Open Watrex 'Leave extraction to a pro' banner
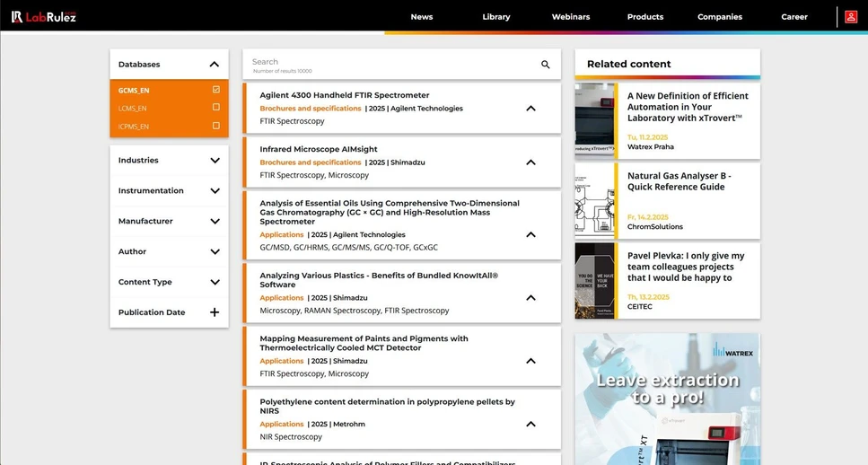The height and width of the screenshot is (465, 868). click(668, 399)
